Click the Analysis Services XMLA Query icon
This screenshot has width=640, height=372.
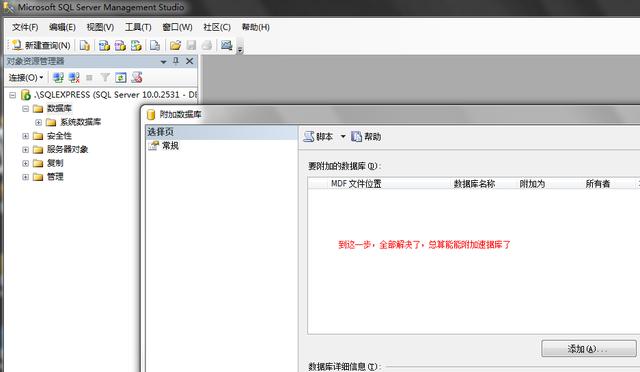coord(136,45)
